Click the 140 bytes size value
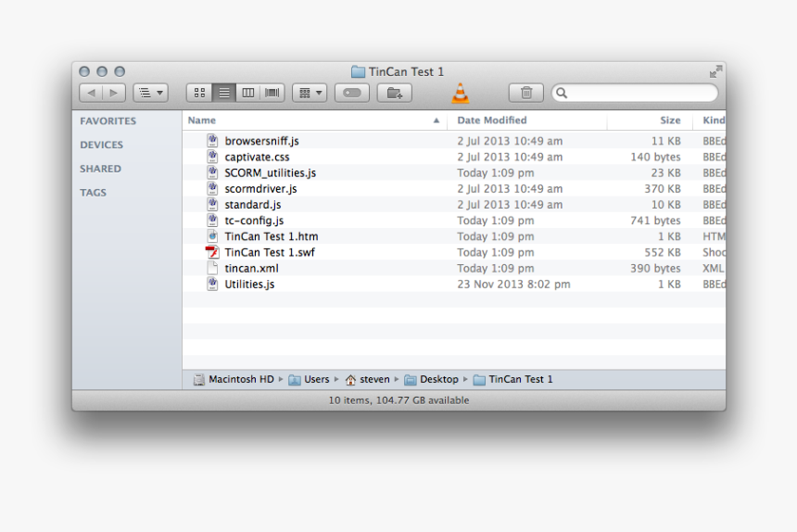This screenshot has width=797, height=532. click(x=655, y=157)
